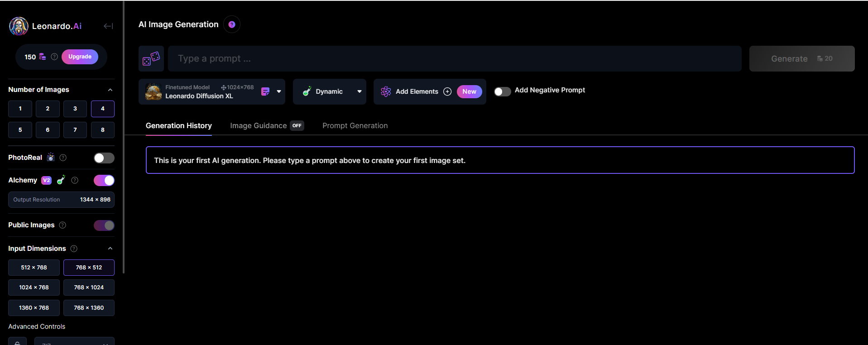The height and width of the screenshot is (345, 868).
Task: Open the Output Resolution 1344 × 896 selector
Action: tap(61, 200)
